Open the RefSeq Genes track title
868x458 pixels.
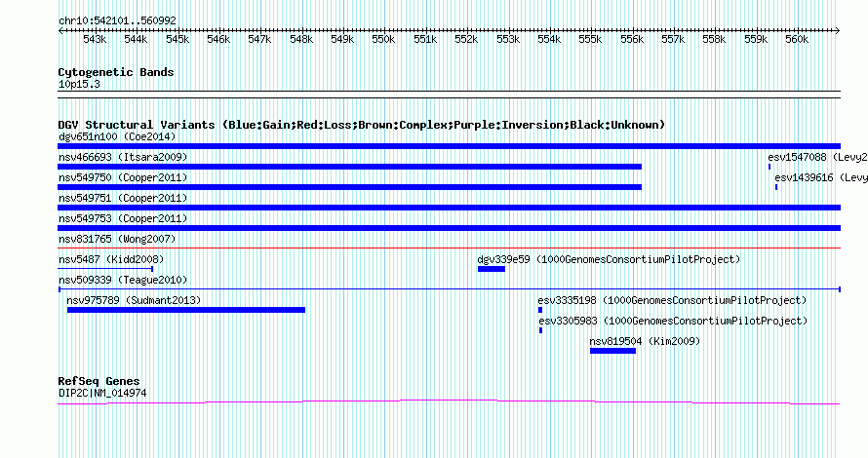(x=99, y=381)
